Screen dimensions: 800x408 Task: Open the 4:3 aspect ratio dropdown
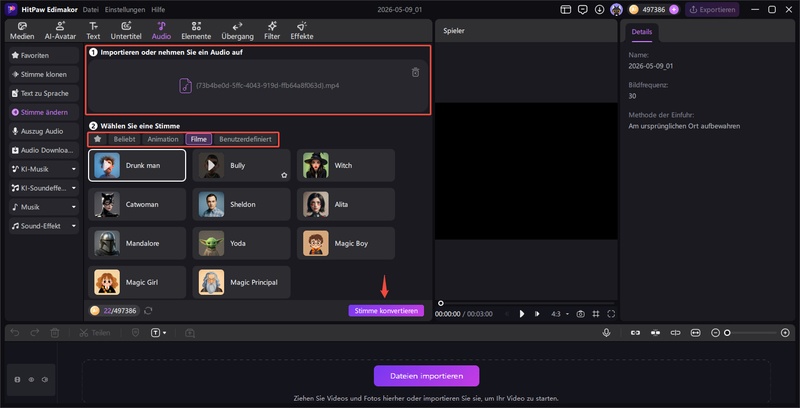[x=560, y=314]
